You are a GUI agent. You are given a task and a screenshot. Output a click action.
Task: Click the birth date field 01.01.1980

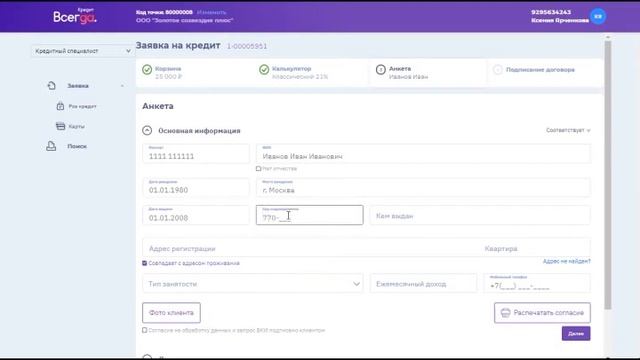click(196, 188)
